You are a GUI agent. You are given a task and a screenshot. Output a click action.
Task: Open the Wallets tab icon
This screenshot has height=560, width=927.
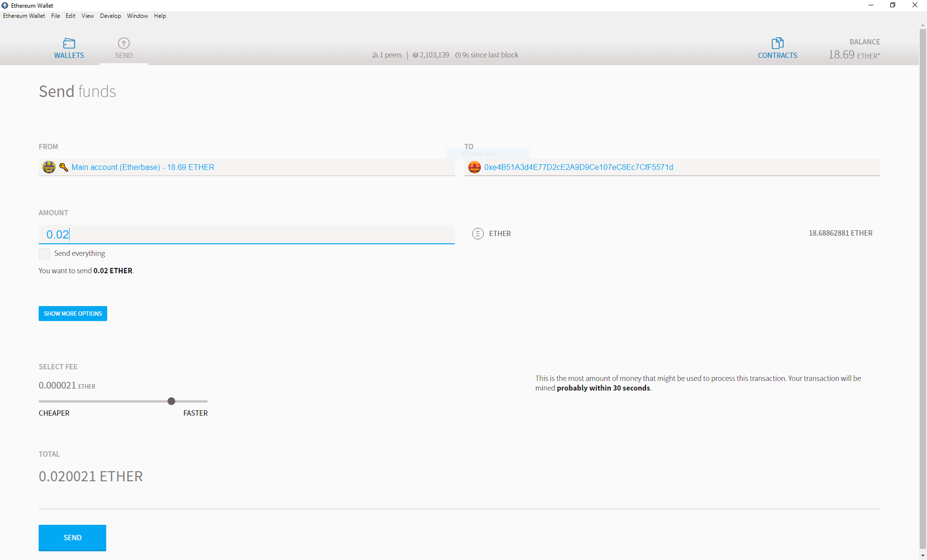tap(69, 43)
